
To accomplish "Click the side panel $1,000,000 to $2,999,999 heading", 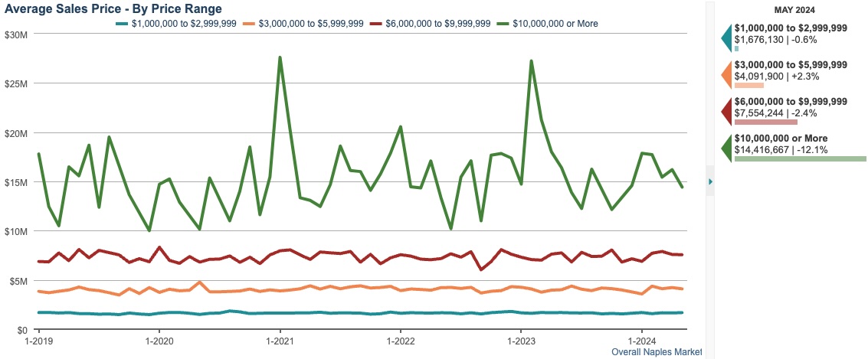I will [791, 29].
